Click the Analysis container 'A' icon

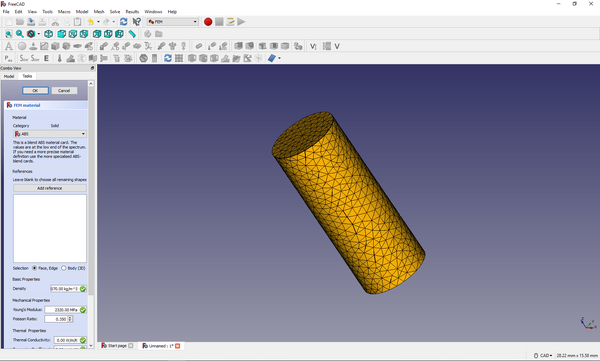click(8, 46)
